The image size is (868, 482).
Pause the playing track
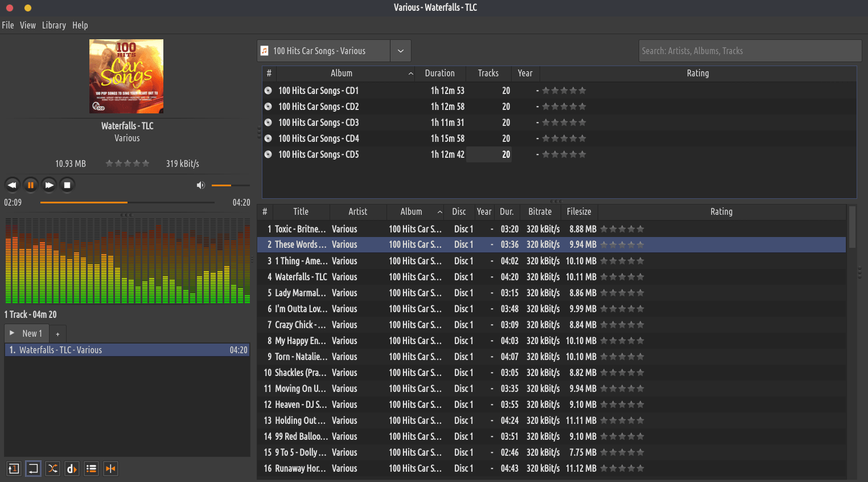(31, 185)
